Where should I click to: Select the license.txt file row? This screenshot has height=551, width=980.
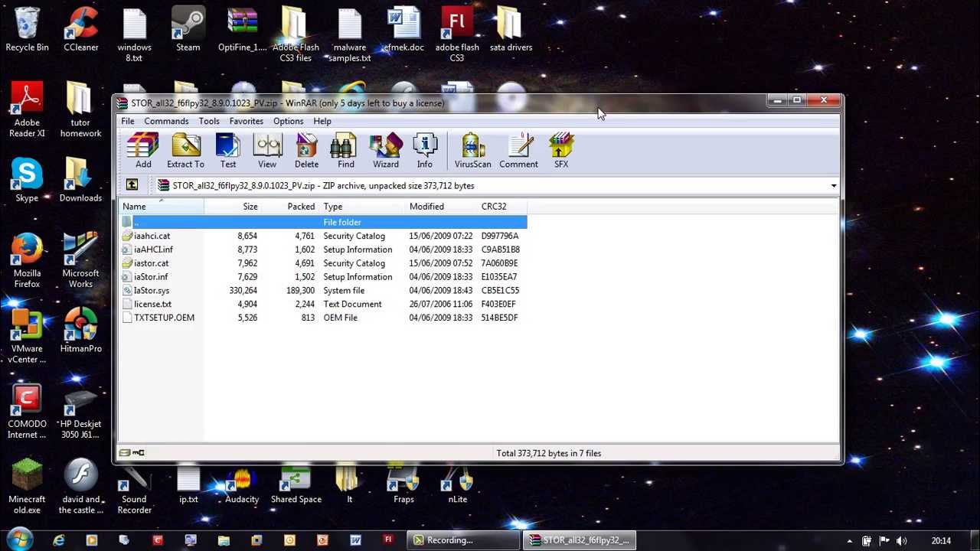coord(324,305)
